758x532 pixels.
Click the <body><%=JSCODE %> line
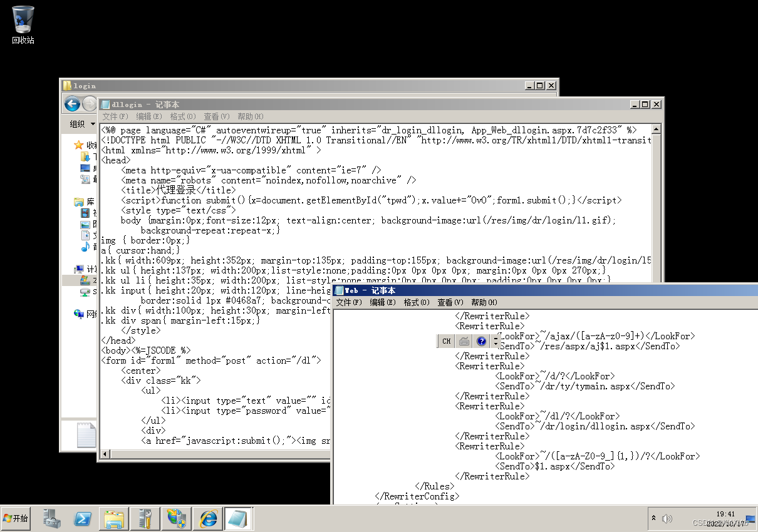(146, 350)
